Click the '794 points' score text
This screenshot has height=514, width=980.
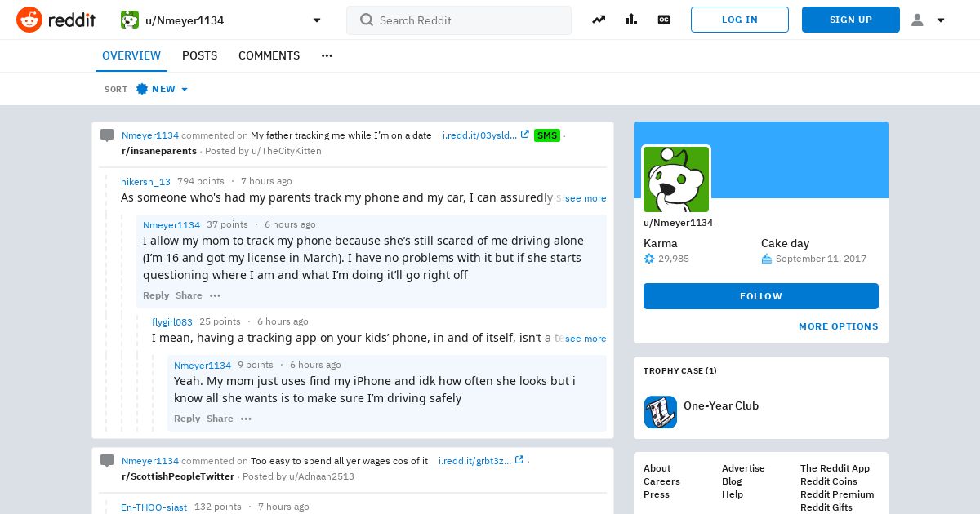tap(201, 181)
